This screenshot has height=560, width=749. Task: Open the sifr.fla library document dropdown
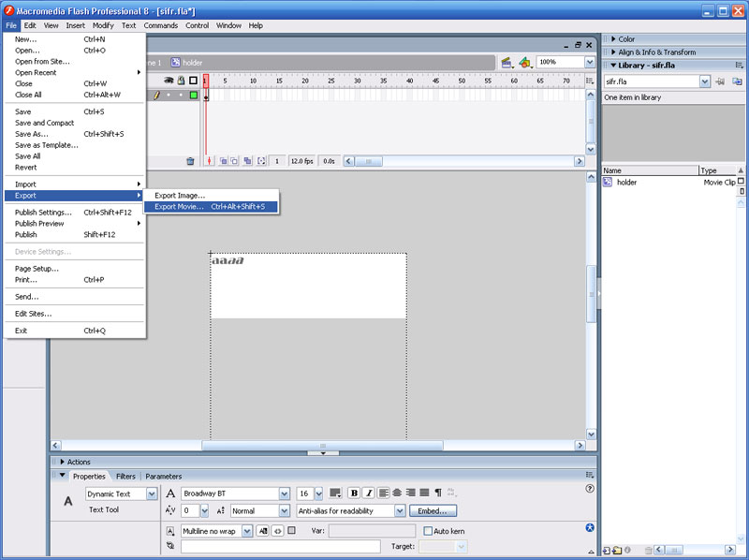[x=705, y=81]
